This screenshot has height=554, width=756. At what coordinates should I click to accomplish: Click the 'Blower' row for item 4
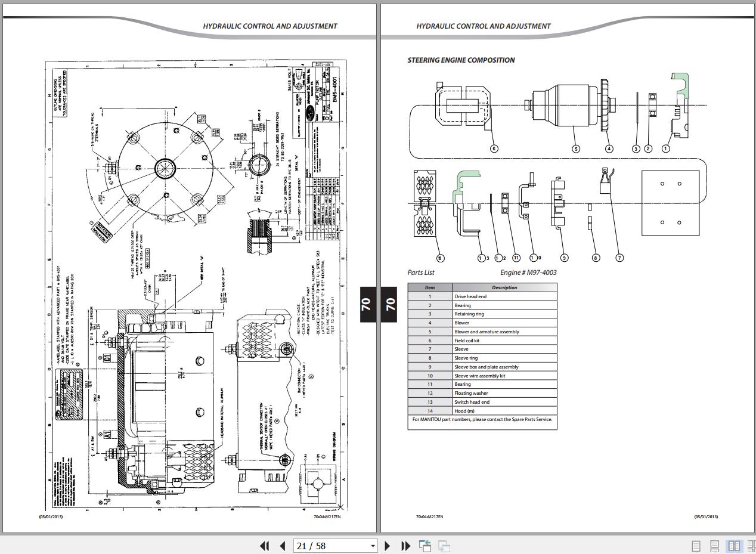(x=482, y=323)
